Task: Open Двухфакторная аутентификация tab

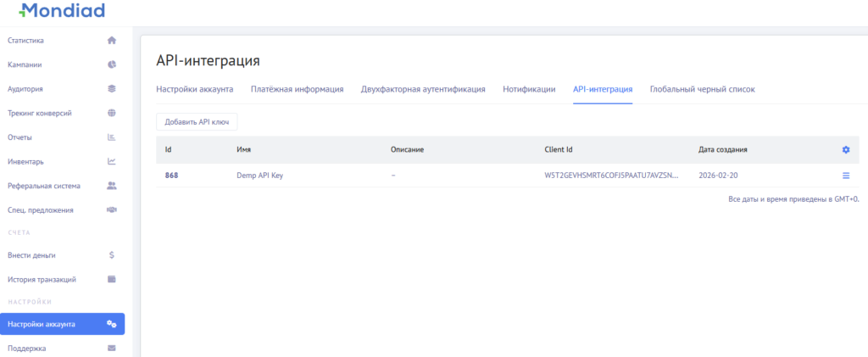Action: (423, 89)
